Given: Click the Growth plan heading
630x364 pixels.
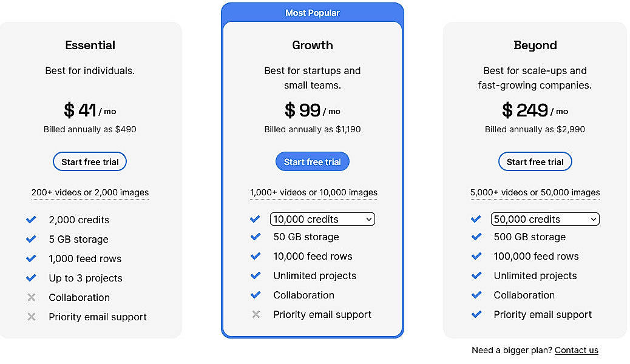Looking at the screenshot, I should (x=312, y=45).
